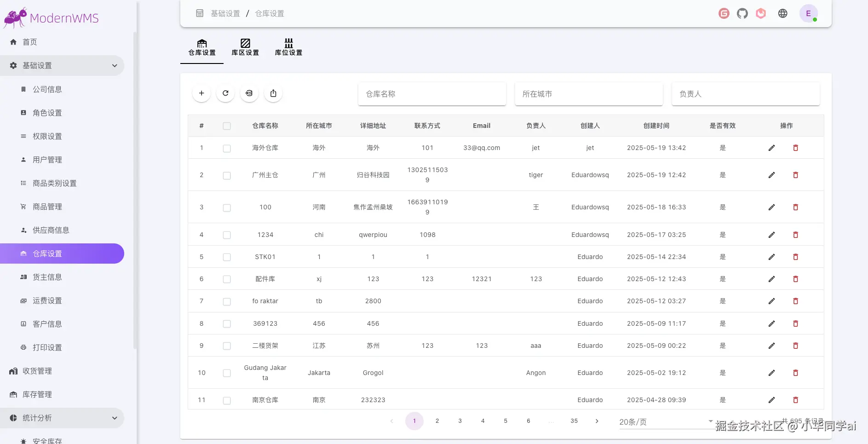Select the 配件库 row checkbox
Screen dimensions: 868x444
tap(227, 279)
